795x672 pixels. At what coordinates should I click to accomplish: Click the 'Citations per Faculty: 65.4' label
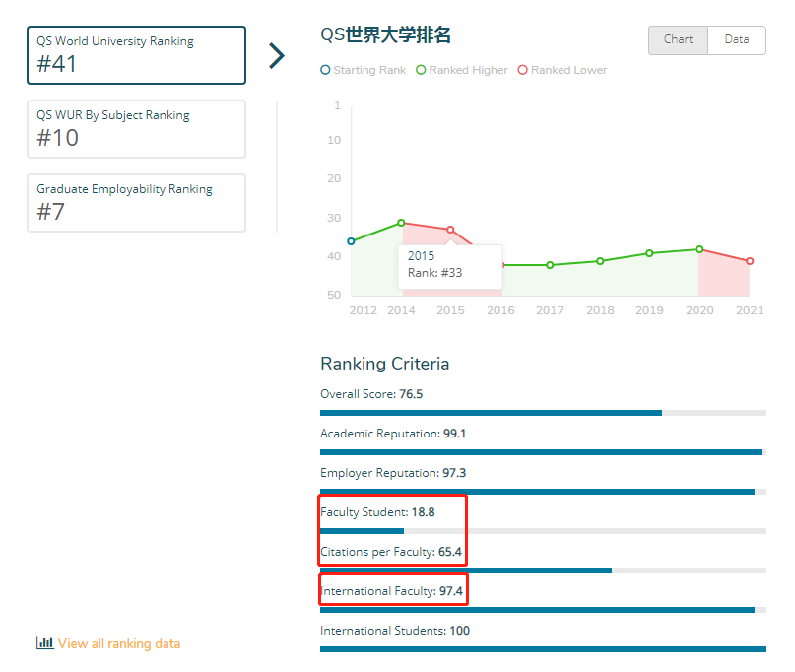tap(391, 552)
